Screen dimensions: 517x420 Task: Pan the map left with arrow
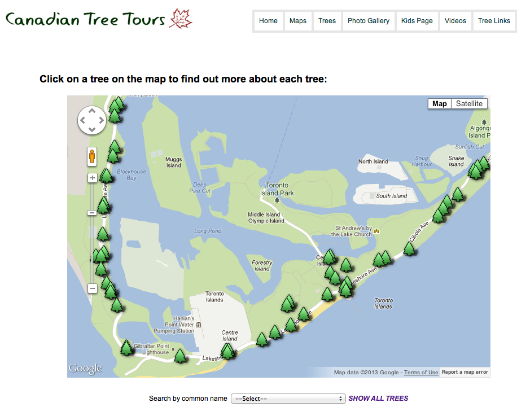(x=83, y=120)
